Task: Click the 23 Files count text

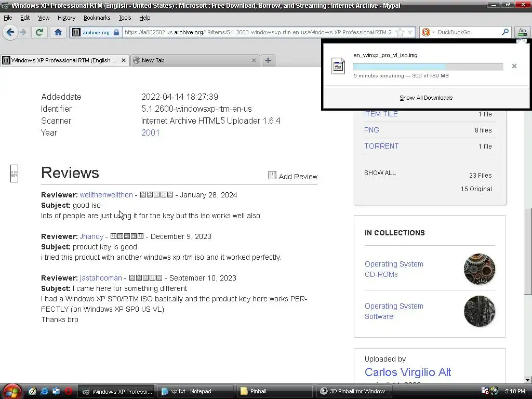Action: tap(480, 176)
